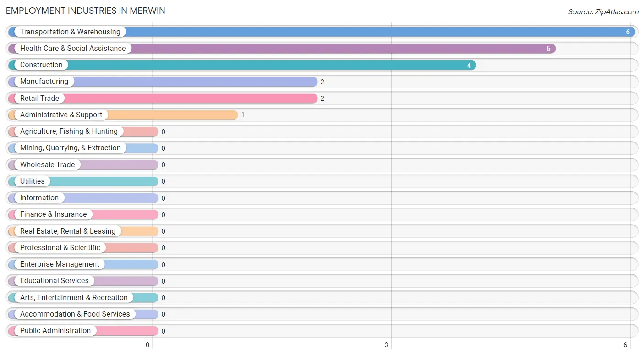This screenshot has height=356, width=644.
Task: Click value 4 on Construction bar
Action: tap(469, 66)
